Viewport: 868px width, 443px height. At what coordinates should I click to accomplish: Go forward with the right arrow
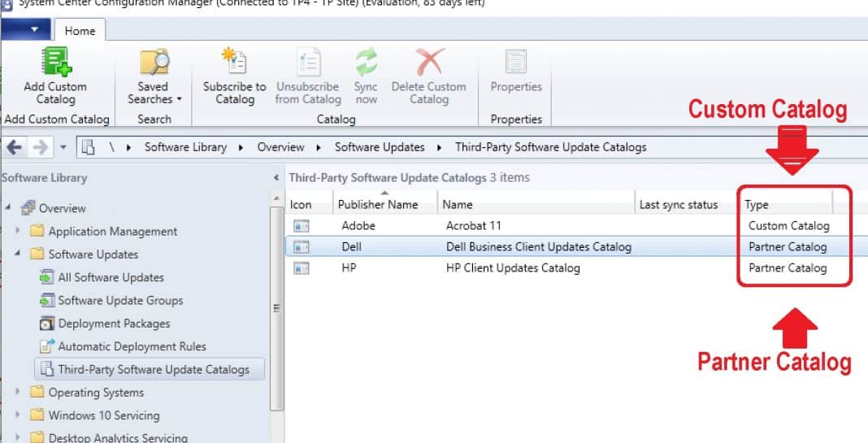click(41, 147)
